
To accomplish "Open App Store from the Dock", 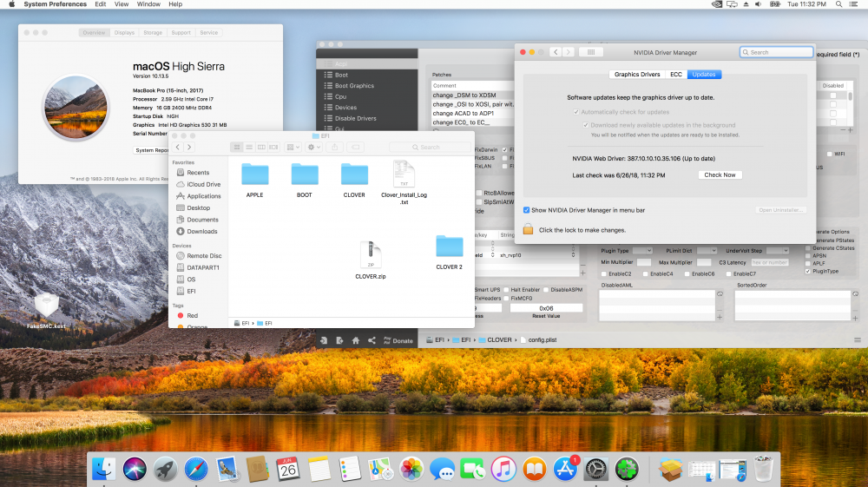I will coord(565,470).
